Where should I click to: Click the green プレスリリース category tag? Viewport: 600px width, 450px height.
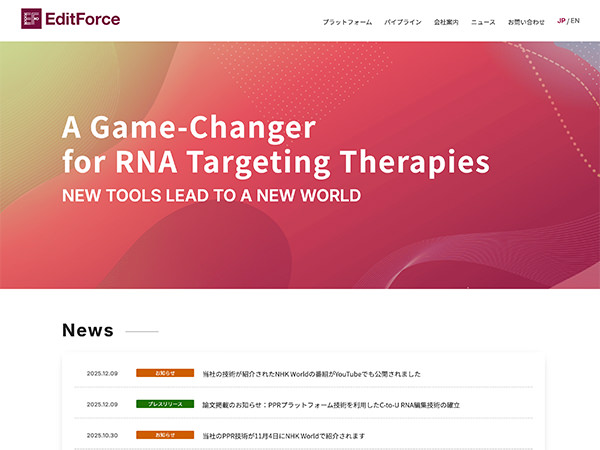point(164,404)
